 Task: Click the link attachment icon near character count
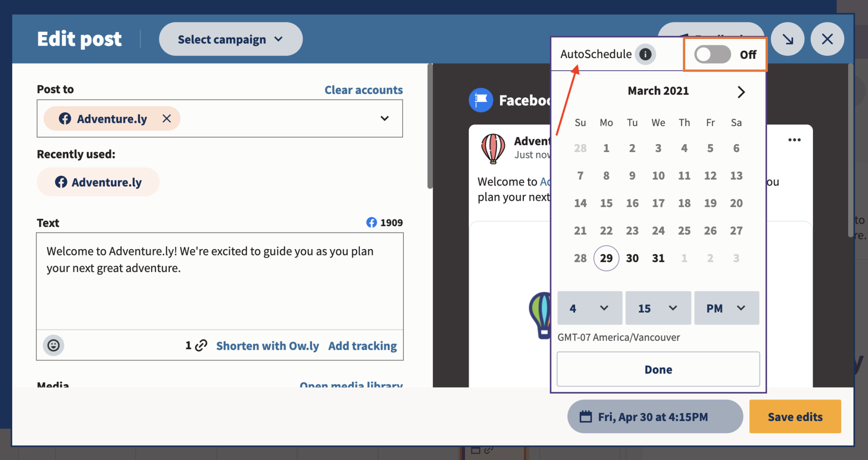(x=200, y=345)
